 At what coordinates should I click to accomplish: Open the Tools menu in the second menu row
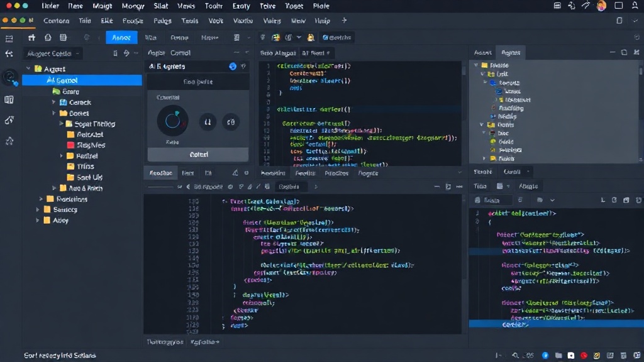pos(190,21)
